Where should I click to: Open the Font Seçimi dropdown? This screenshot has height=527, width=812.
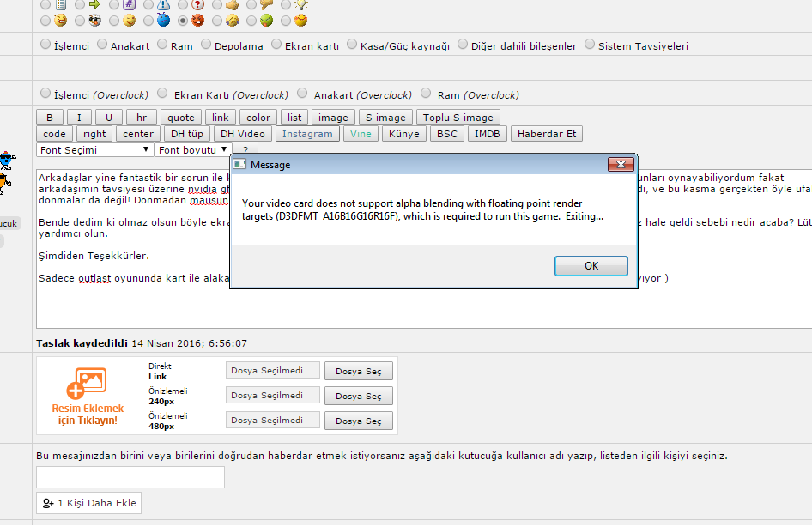pyautogui.click(x=94, y=150)
